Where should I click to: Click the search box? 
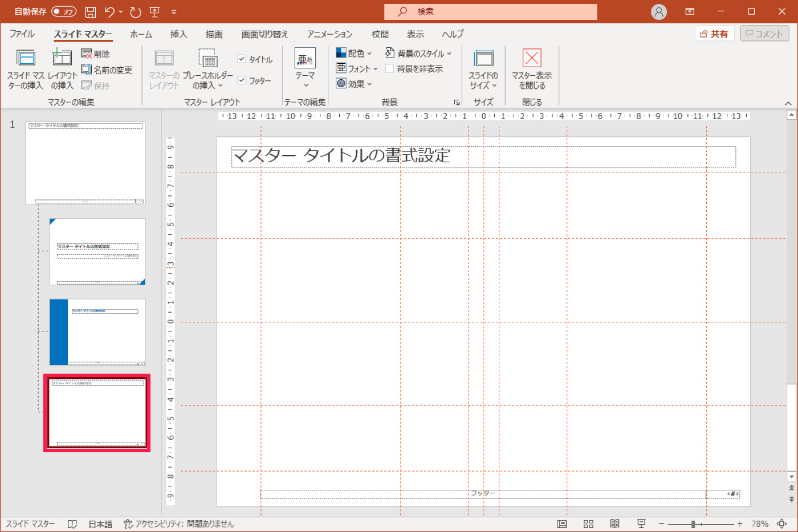(x=491, y=11)
